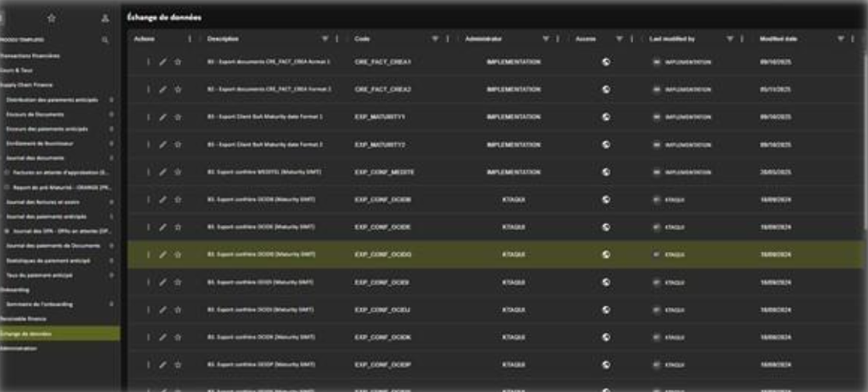Select Supply Chain Finance section
The image size is (868, 392).
coord(26,85)
